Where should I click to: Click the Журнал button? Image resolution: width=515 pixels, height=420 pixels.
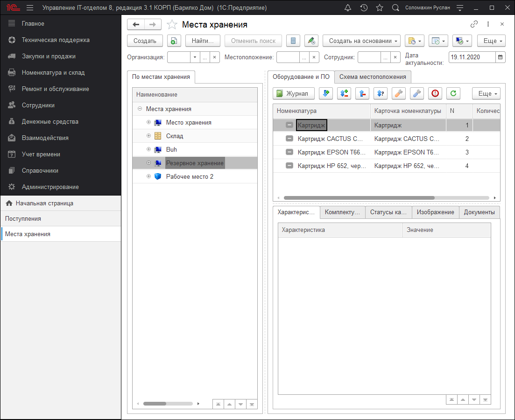[293, 93]
